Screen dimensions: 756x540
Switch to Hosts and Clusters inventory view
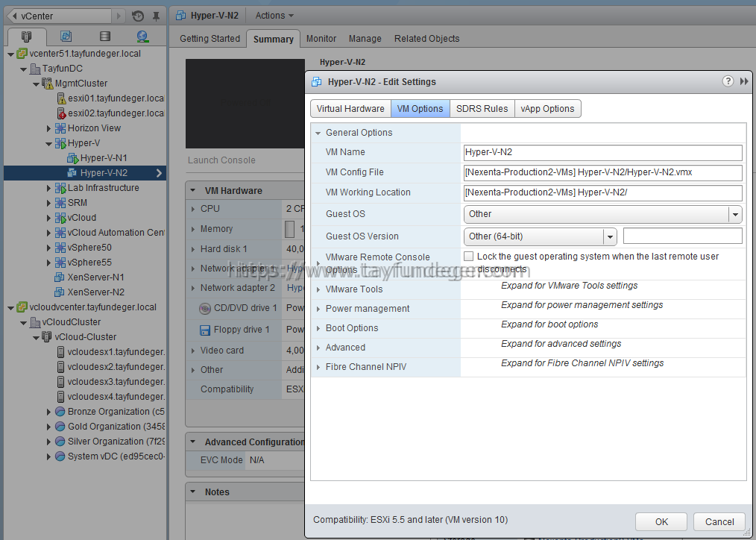(27, 36)
